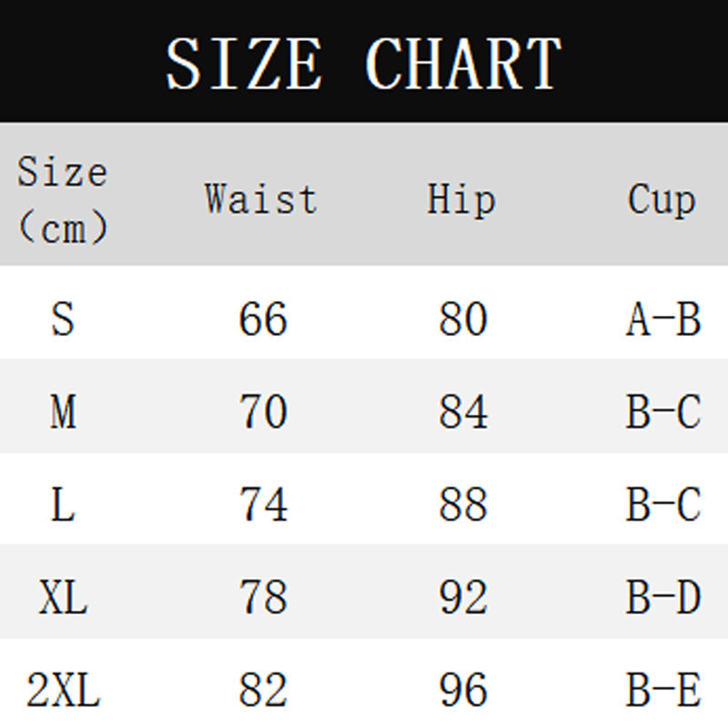This screenshot has width=728, height=728.
Task: Click the waist value 82
Action: click(x=263, y=692)
